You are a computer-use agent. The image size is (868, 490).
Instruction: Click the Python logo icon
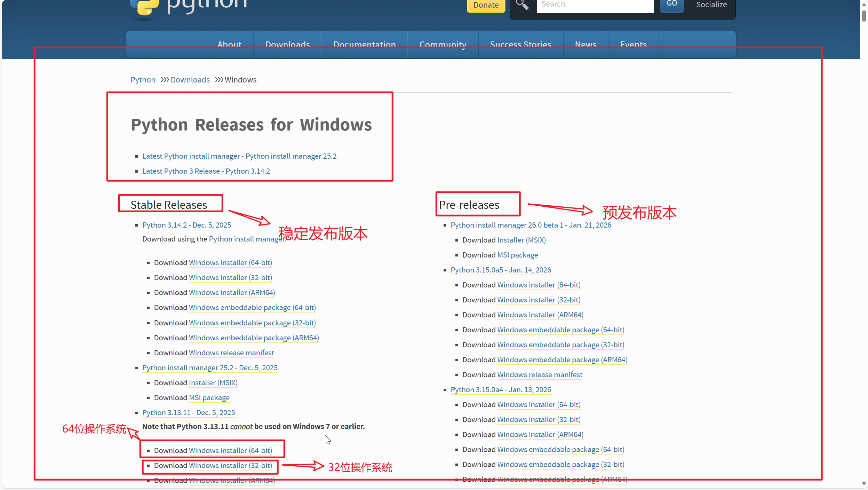click(144, 8)
